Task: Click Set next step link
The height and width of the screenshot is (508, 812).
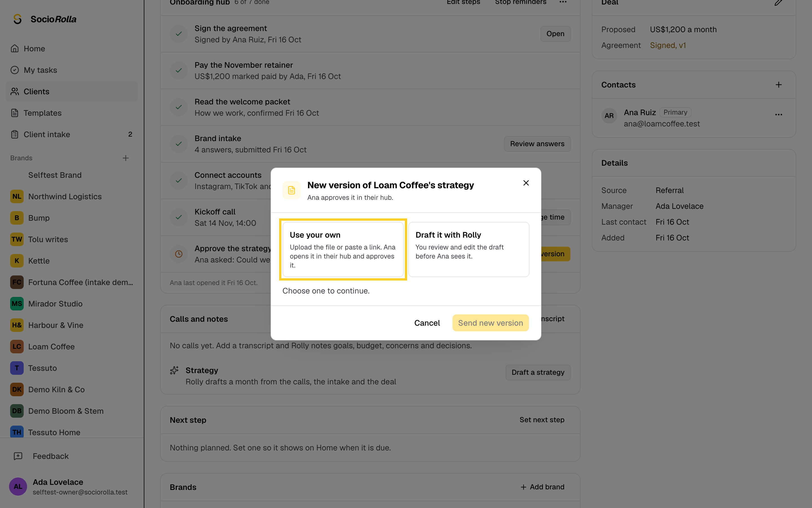Action: pos(542,420)
